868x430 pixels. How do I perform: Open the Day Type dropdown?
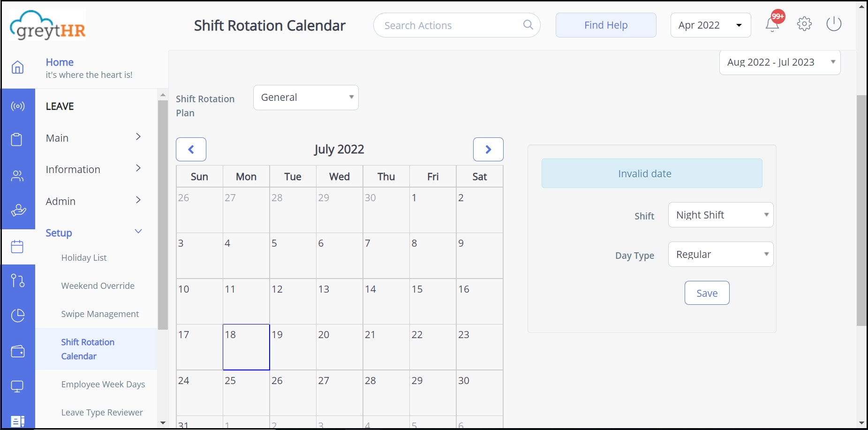pos(721,254)
